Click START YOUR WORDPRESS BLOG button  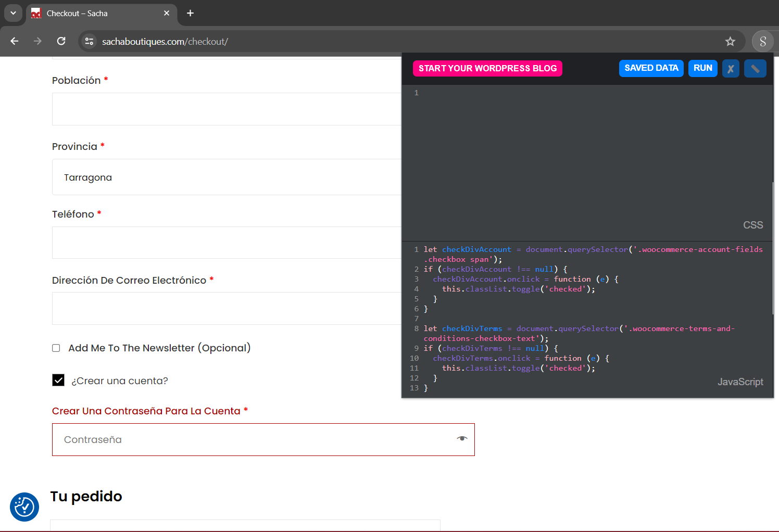coord(487,68)
